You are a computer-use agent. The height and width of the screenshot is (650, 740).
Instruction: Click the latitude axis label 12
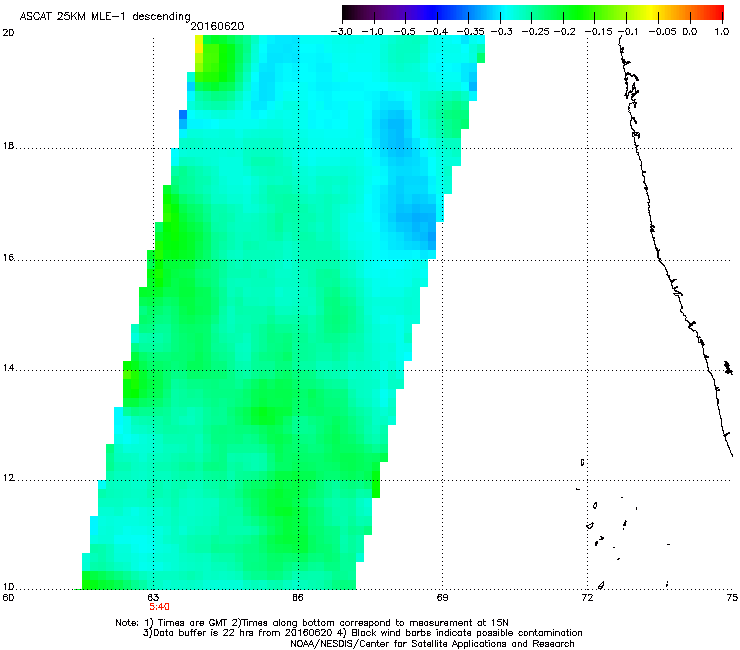(8, 478)
